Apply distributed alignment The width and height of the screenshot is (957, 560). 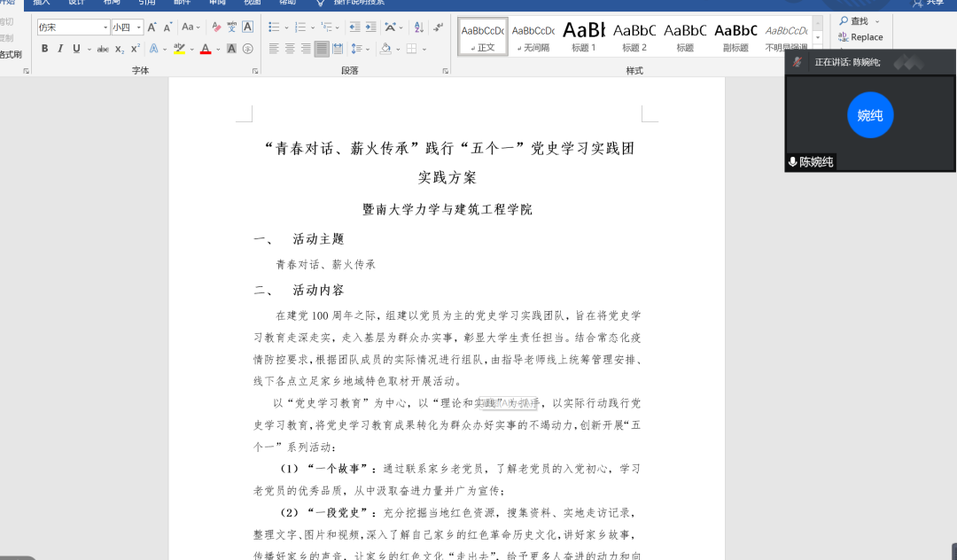coord(338,48)
